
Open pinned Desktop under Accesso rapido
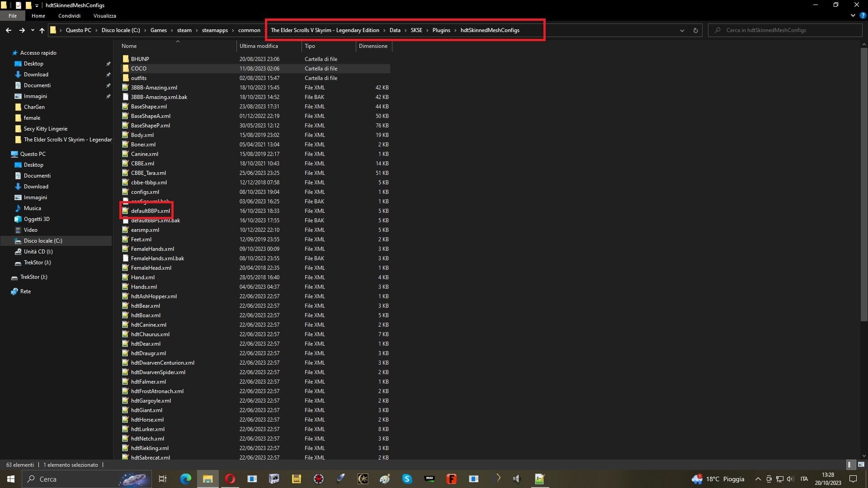(33, 64)
